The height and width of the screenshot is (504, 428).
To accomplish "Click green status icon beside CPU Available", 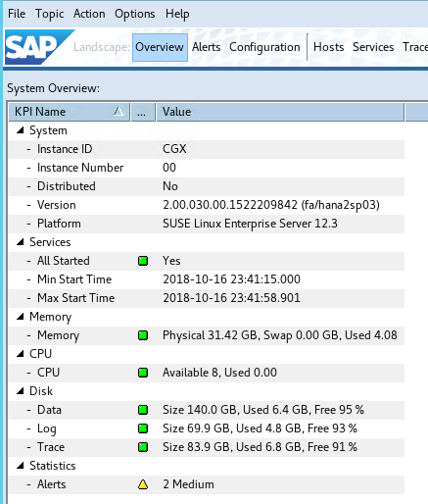I will [143, 373].
